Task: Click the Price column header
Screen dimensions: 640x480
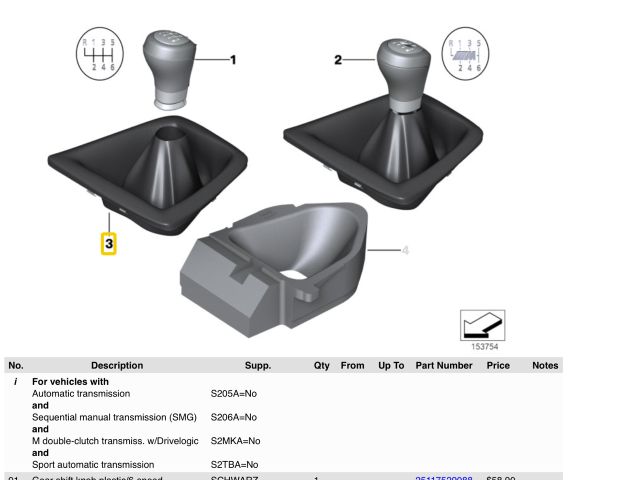Action: point(498,366)
